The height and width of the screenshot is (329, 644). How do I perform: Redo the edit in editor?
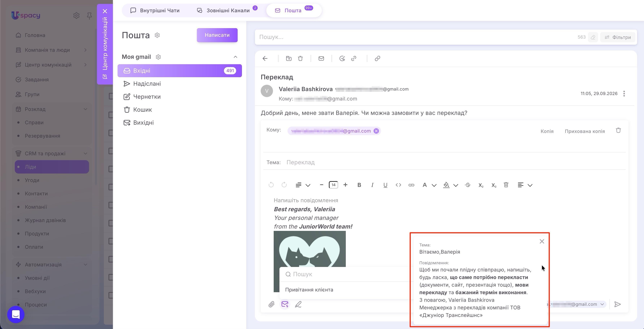pyautogui.click(x=284, y=185)
